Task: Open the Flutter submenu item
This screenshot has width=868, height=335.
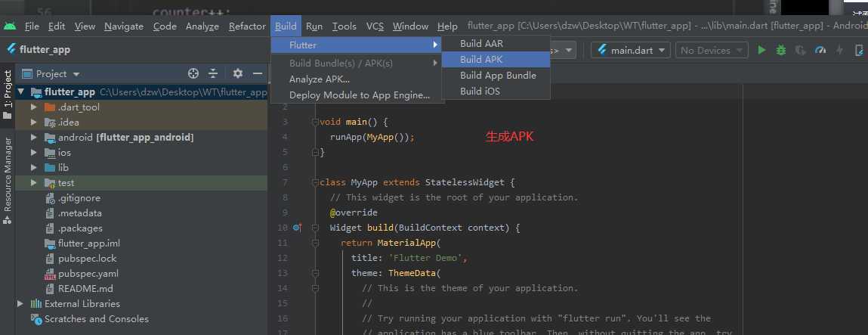Action: [x=357, y=45]
